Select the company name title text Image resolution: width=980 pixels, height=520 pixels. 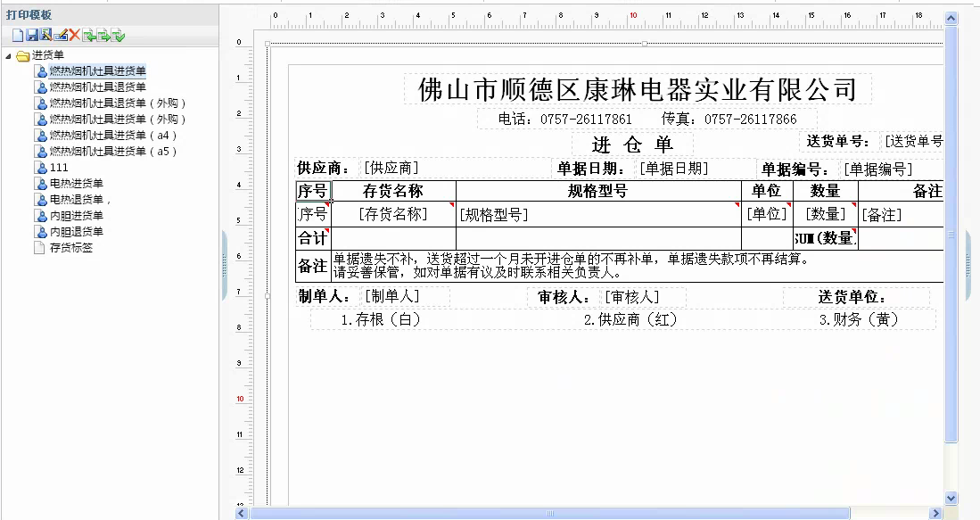click(638, 89)
